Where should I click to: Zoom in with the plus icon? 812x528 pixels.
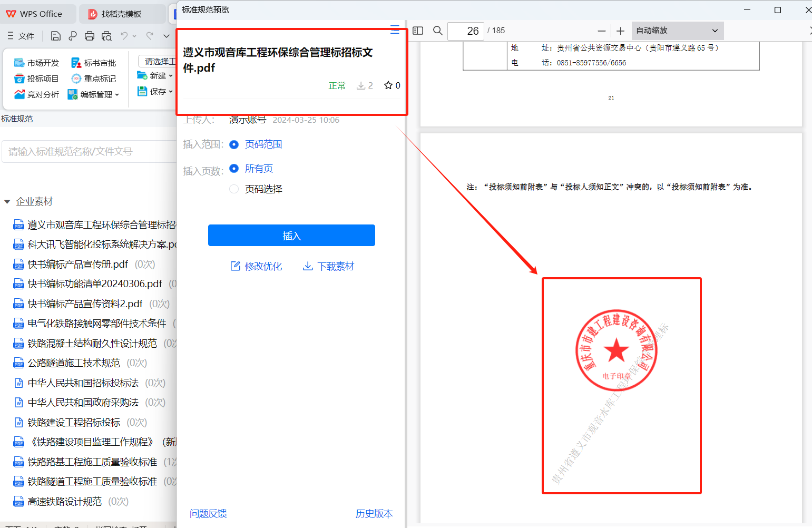click(x=620, y=31)
